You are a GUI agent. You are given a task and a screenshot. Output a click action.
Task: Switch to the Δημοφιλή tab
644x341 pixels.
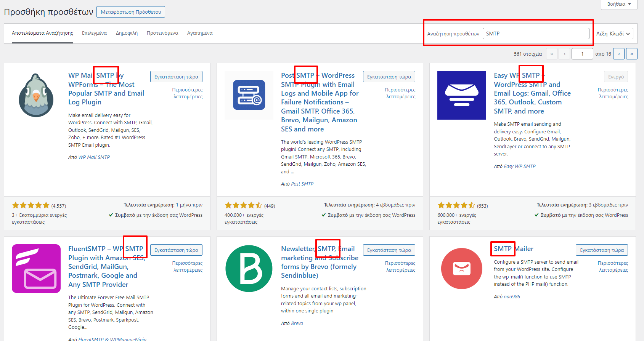(127, 33)
